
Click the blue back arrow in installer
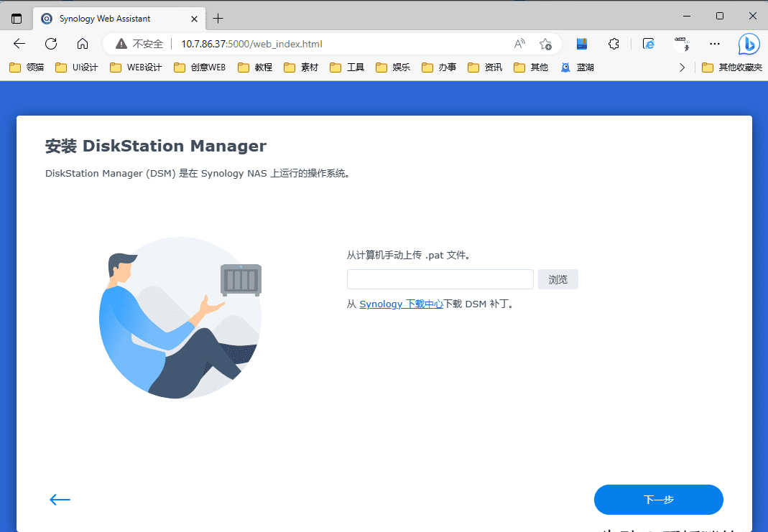[60, 500]
